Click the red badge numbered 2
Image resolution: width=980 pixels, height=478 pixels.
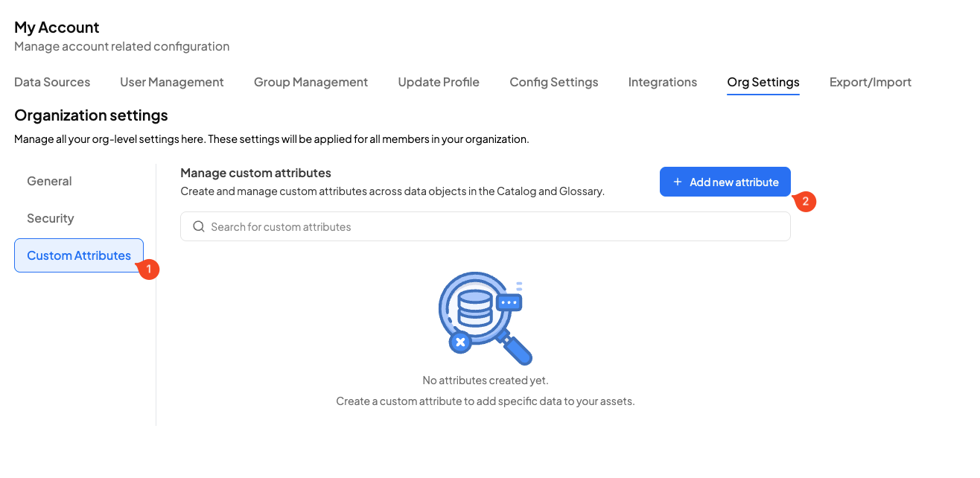pyautogui.click(x=805, y=201)
